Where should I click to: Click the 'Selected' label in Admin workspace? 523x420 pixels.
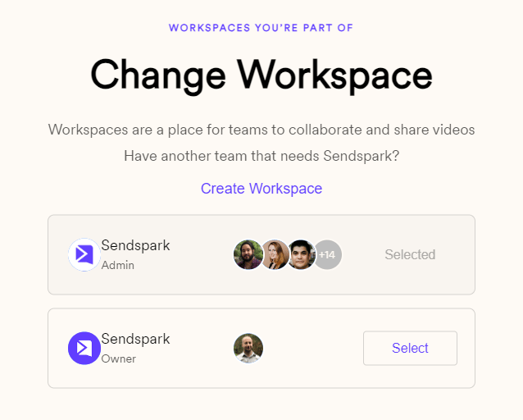410,254
